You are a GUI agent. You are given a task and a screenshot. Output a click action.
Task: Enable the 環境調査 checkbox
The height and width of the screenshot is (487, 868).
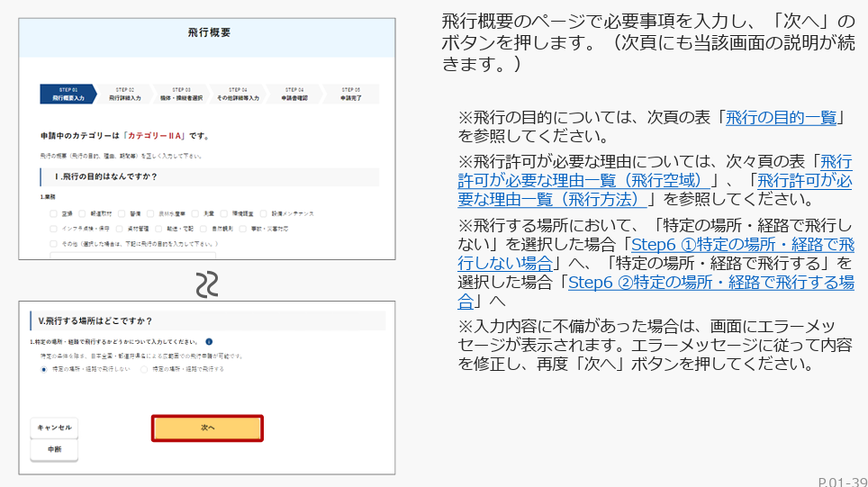[223, 213]
